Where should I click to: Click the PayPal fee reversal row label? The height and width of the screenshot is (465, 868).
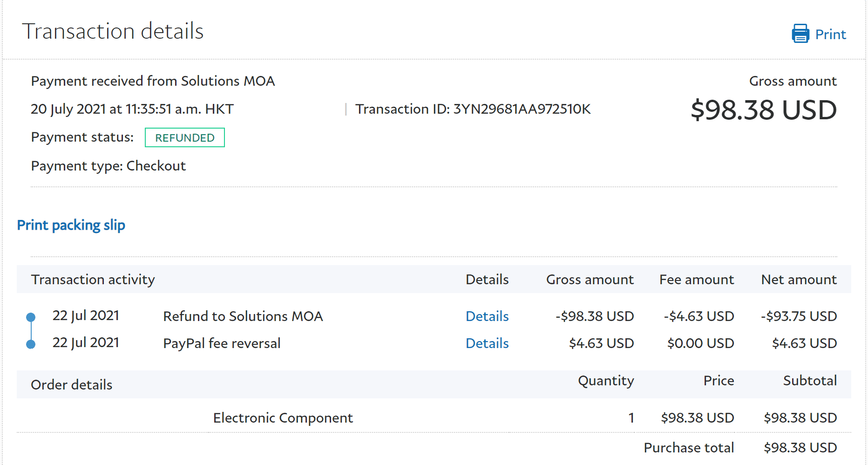(222, 343)
